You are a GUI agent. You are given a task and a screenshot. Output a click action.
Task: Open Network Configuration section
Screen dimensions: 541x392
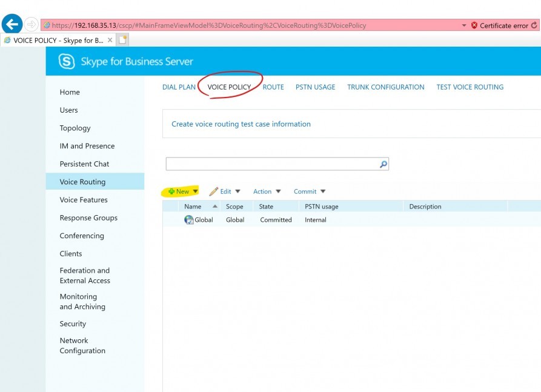[x=82, y=345]
